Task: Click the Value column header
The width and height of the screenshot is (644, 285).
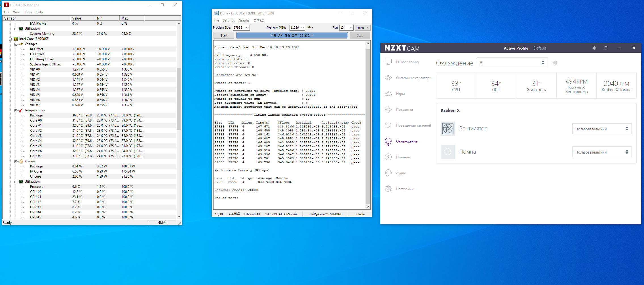Action: [x=83, y=18]
